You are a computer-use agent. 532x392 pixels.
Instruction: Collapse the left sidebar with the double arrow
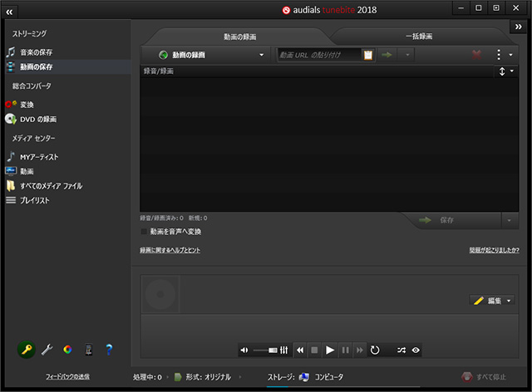point(10,12)
